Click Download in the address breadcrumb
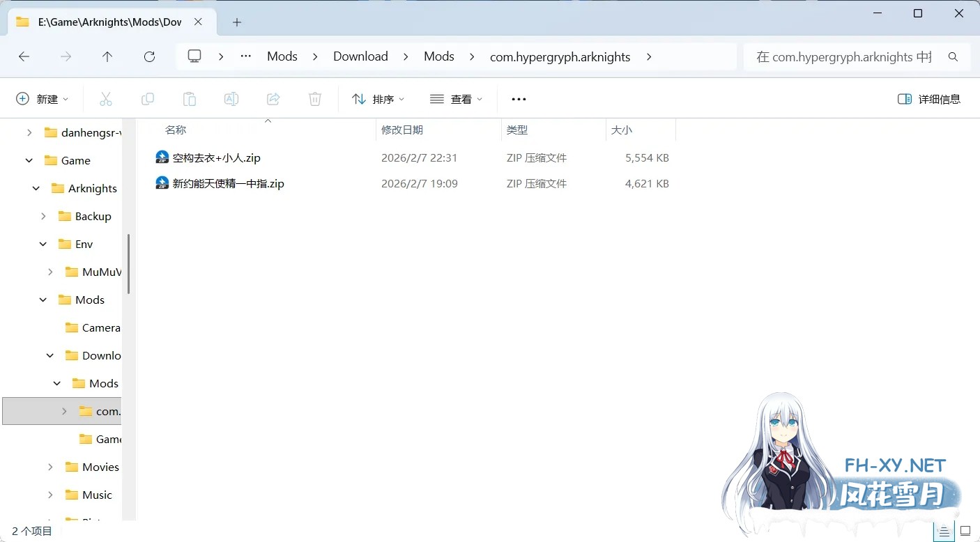980x542 pixels. pyautogui.click(x=360, y=56)
